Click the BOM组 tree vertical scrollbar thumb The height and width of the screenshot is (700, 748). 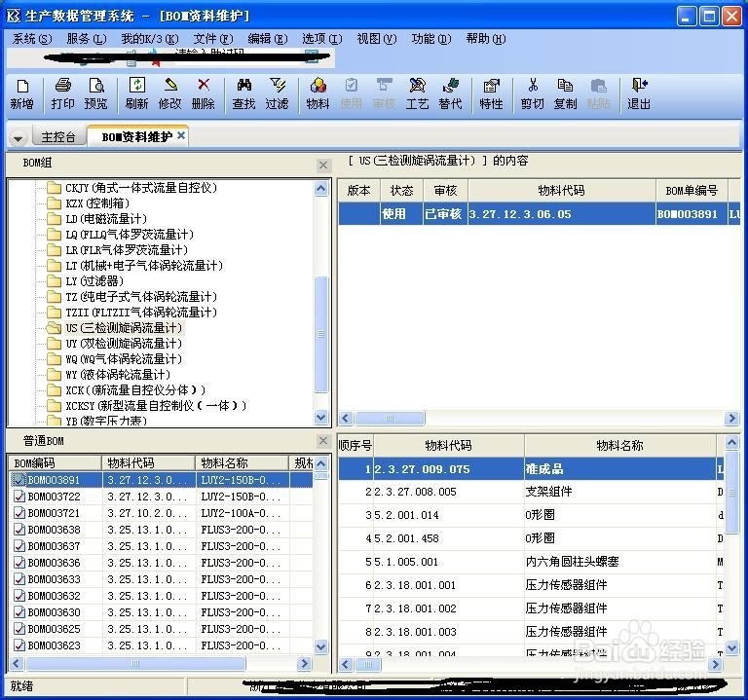coord(321,334)
